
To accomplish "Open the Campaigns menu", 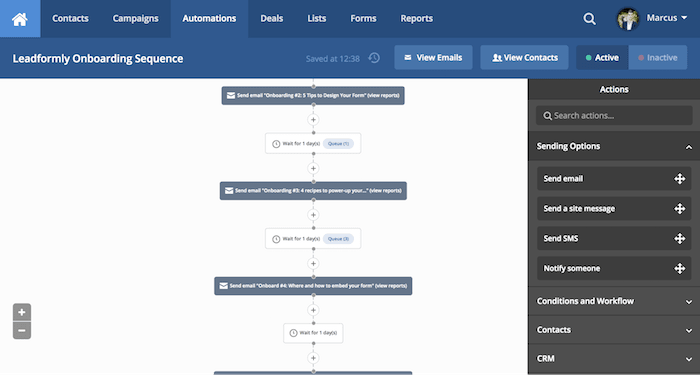I will point(135,19).
